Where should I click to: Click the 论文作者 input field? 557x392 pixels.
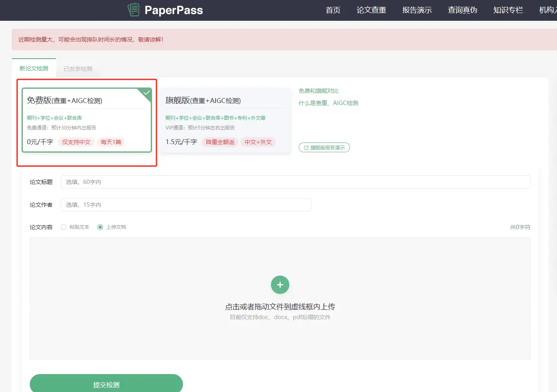[x=186, y=205]
